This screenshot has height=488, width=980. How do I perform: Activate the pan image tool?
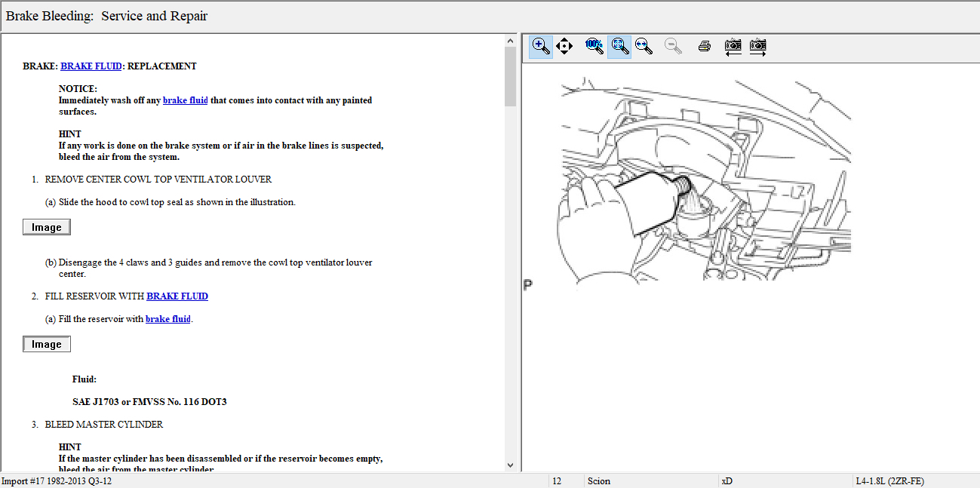tap(564, 46)
